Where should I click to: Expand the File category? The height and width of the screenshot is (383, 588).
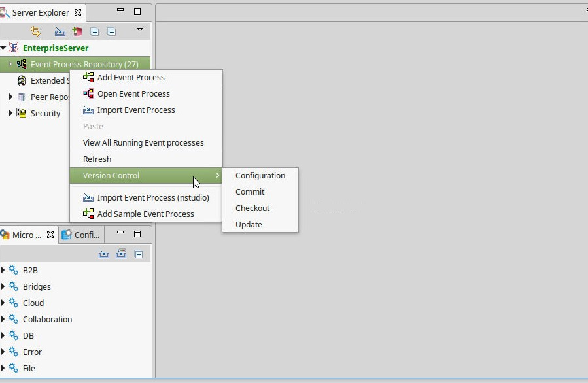tap(3, 368)
